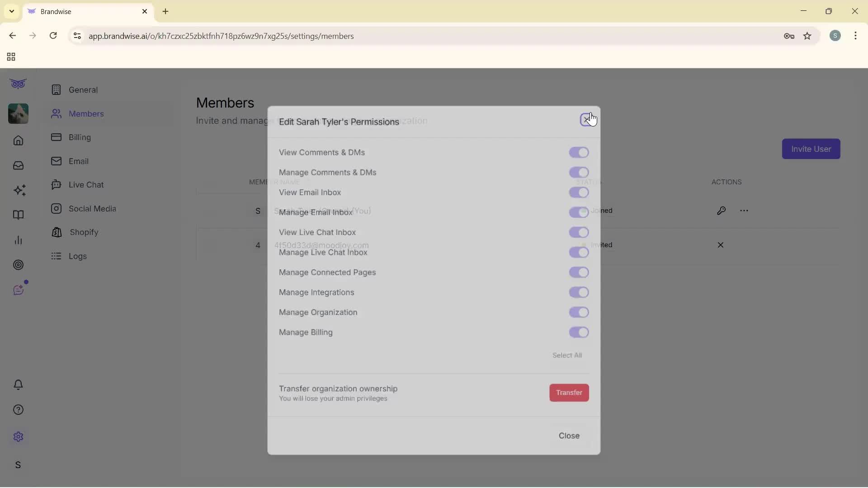Click the Transfer ownership button
This screenshot has height=488, width=868.
point(569,393)
